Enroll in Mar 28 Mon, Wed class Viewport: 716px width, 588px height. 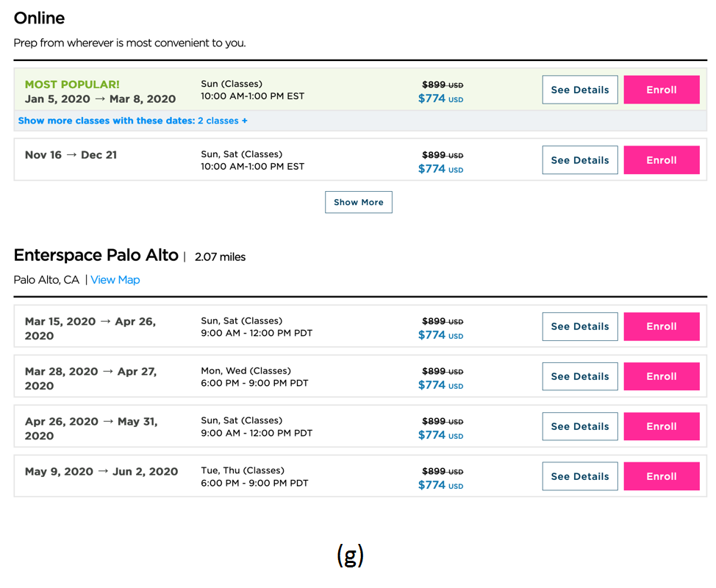[661, 376]
